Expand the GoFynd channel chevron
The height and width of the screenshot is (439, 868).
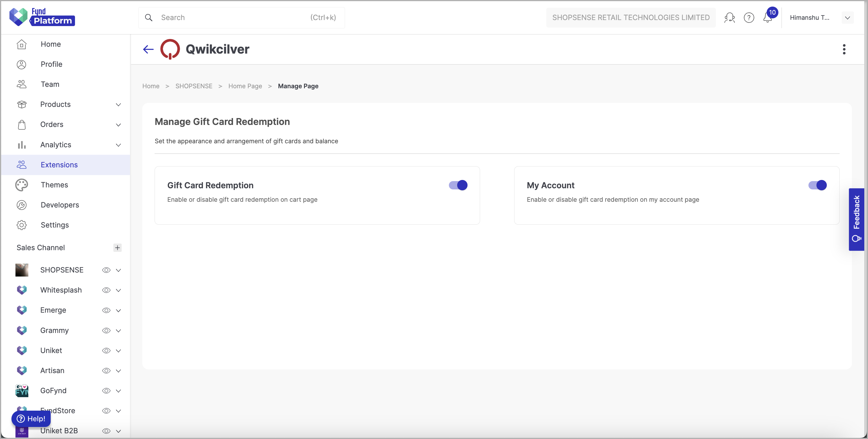coord(118,391)
